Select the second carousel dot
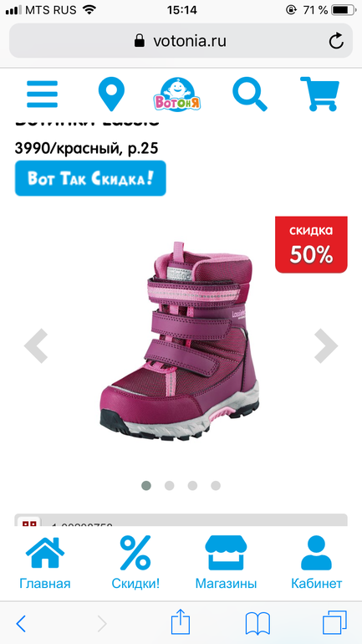This screenshot has height=644, width=362. tap(170, 486)
